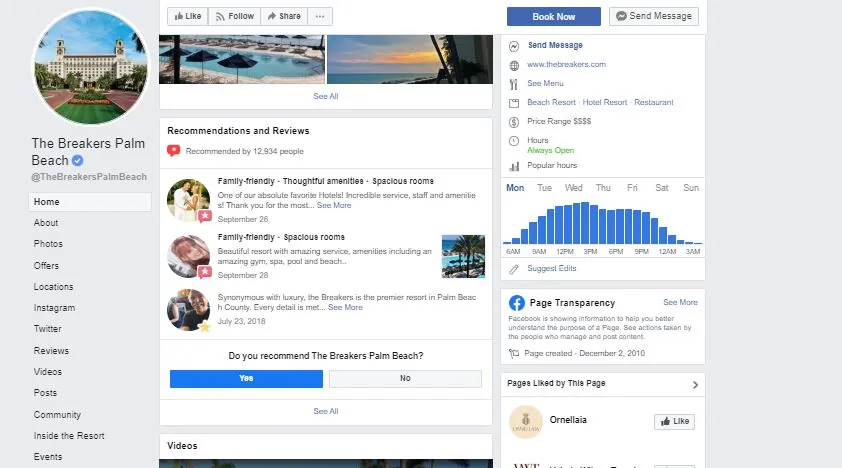Screen dimensions: 842x468
Task: Open the pool photo thumbnail in second review
Action: pyautogui.click(x=463, y=256)
